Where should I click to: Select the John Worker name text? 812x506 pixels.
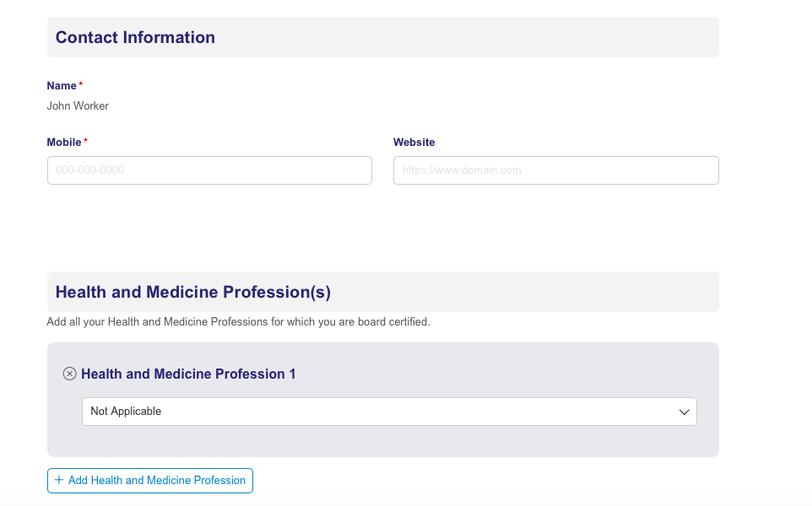pos(78,106)
